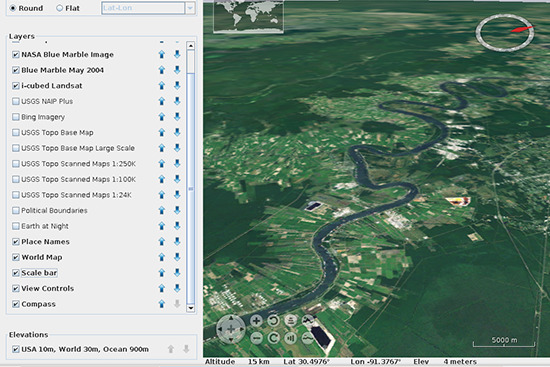Viewport: 550px width, 367px height.
Task: Click the world map overview thumbnail
Action: pyautogui.click(x=248, y=16)
